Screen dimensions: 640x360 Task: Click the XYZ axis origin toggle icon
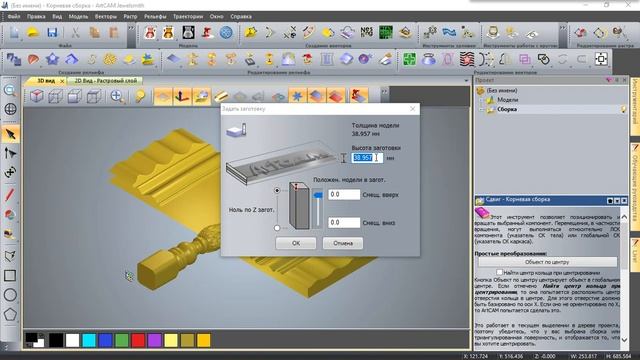pyautogui.click(x=182, y=96)
